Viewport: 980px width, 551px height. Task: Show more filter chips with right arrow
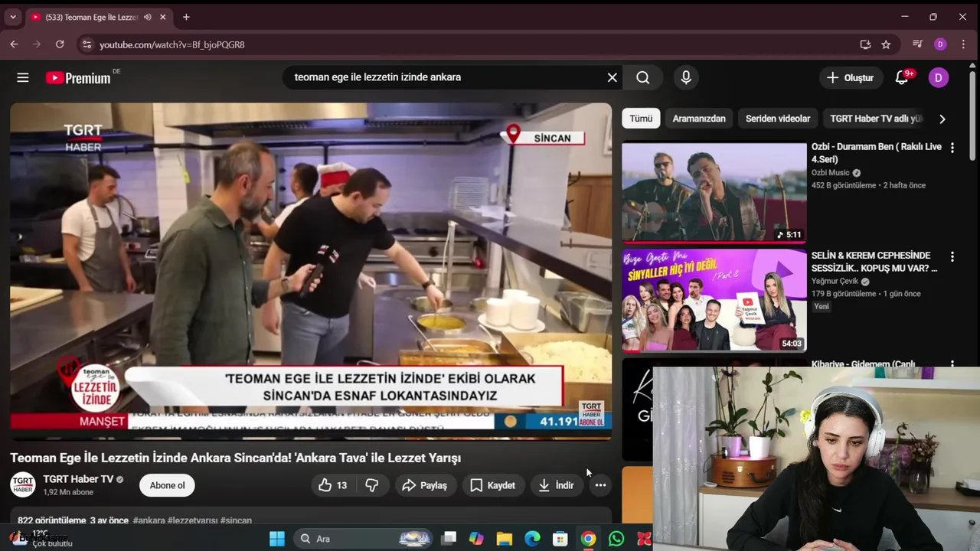coord(942,119)
